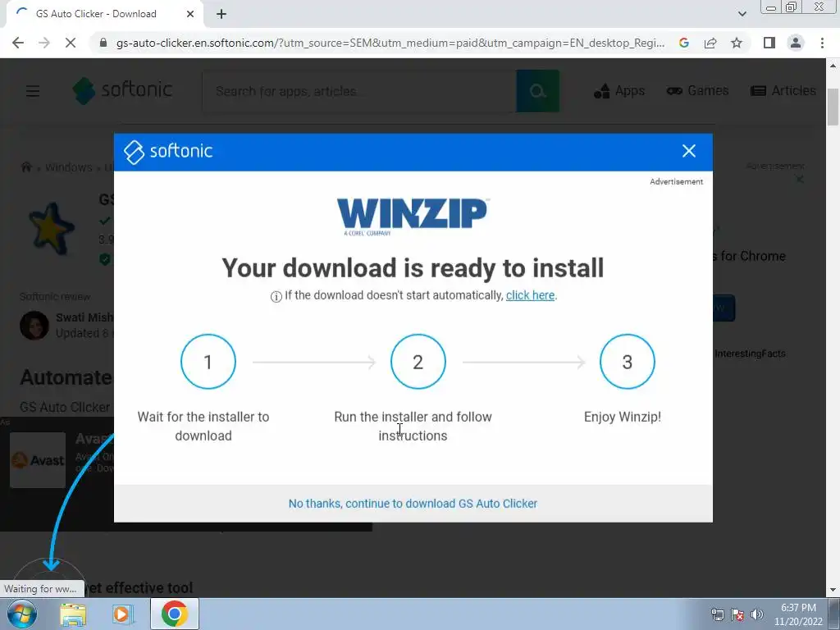Viewport: 840px width, 630px height.
Task: Click step 2 circle in dialog
Action: (418, 362)
